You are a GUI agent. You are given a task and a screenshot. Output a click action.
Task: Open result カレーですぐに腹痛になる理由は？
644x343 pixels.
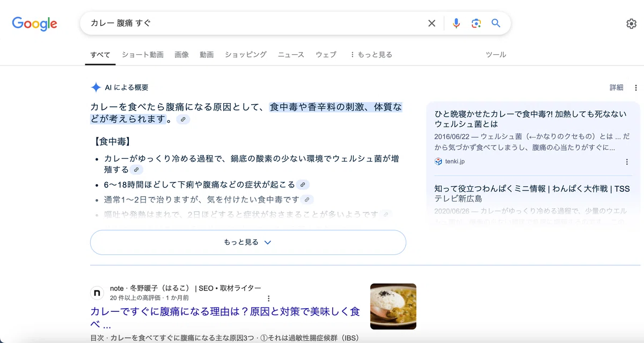225,318
